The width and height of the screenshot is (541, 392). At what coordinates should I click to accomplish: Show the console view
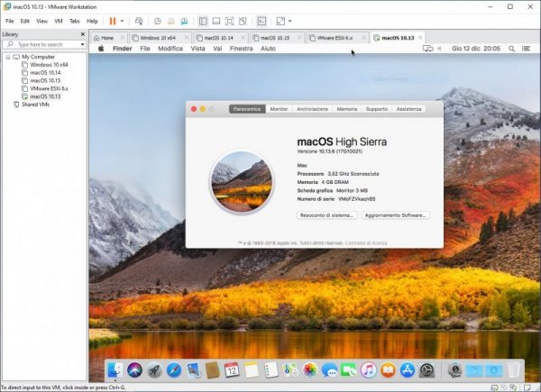(261, 21)
